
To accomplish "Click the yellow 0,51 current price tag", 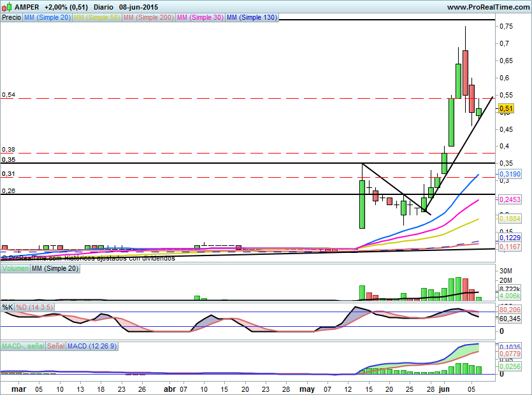I will 507,109.
